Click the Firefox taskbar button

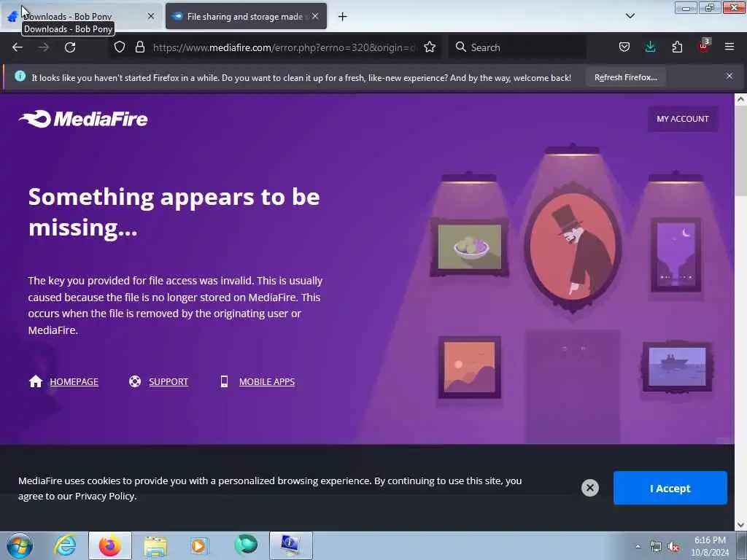pyautogui.click(x=109, y=545)
